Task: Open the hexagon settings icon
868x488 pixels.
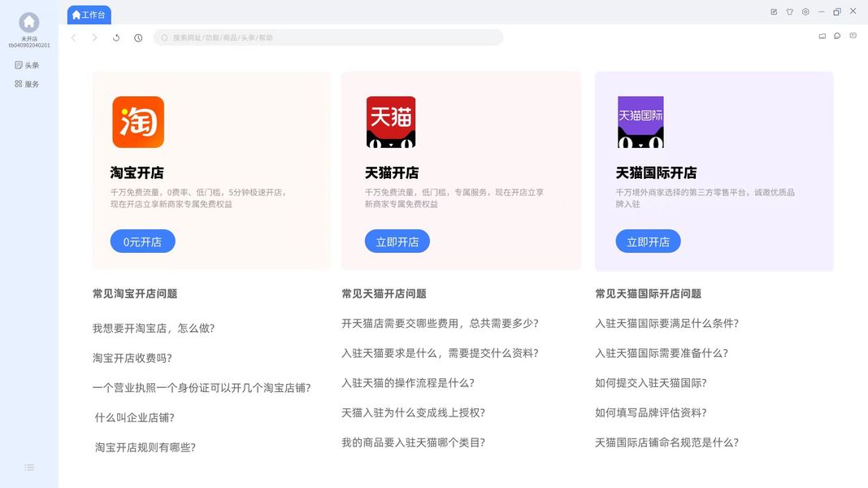Action: [x=805, y=11]
